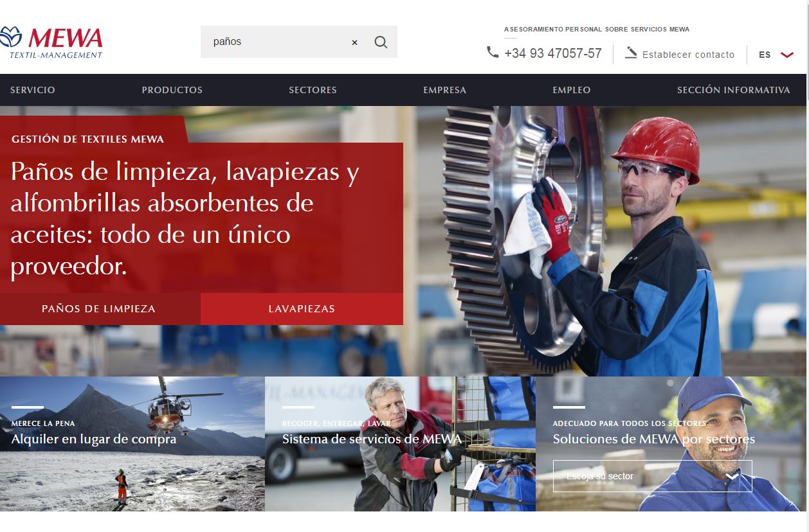Open the SERVICIO menu

[x=33, y=90]
